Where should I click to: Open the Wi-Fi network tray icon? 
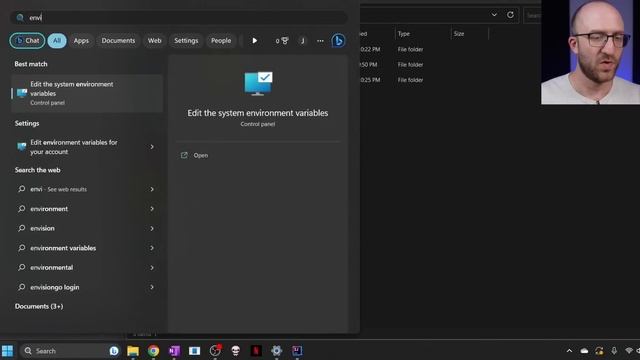(629, 351)
